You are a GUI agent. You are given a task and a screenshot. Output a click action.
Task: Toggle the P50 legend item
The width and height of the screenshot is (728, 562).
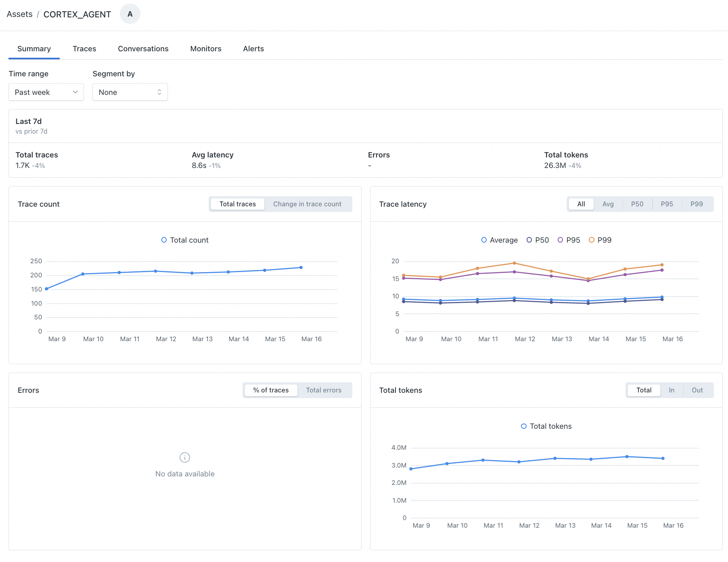[x=538, y=240]
